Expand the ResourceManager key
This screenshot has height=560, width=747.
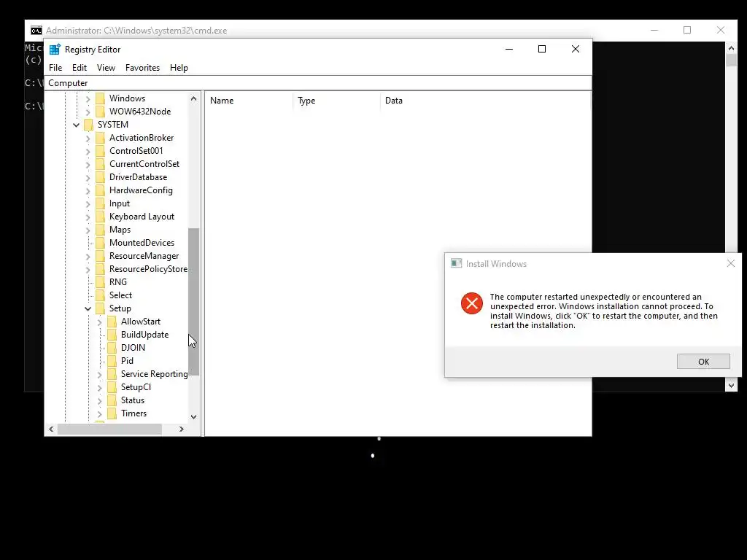click(88, 256)
